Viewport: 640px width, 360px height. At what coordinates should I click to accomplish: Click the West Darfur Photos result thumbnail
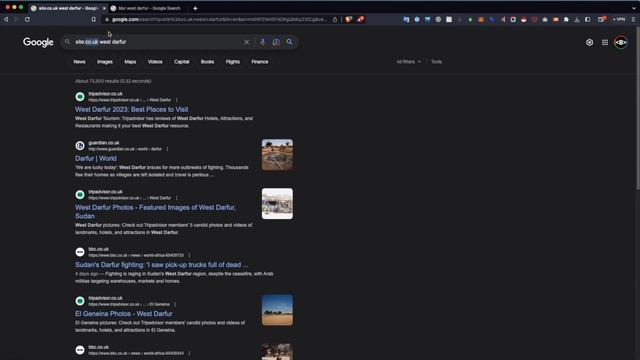click(277, 204)
